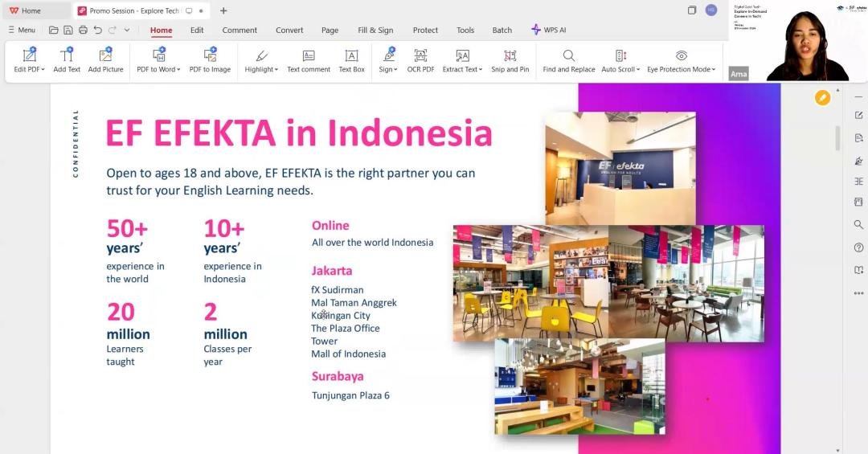This screenshot has height=454, width=868.
Task: Toggle Eye Protection Mode
Action: point(681,60)
